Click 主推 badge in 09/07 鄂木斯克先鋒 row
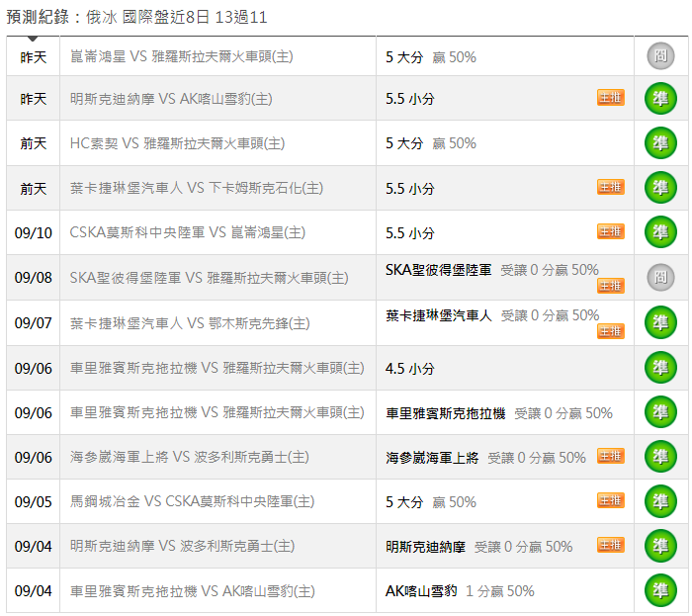This screenshot has width=692, height=616. pyautogui.click(x=610, y=330)
